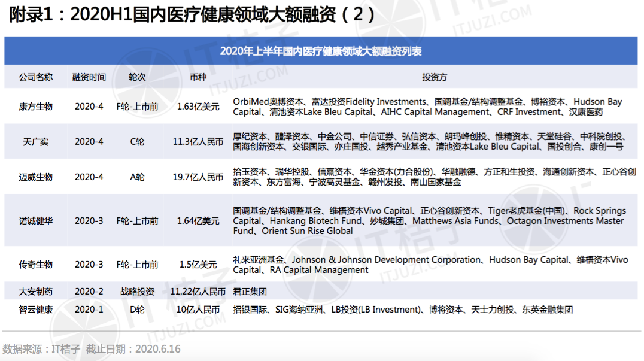This screenshot has height=361, width=644.
Task: Click company name 迈威生物
Action: [36, 177]
